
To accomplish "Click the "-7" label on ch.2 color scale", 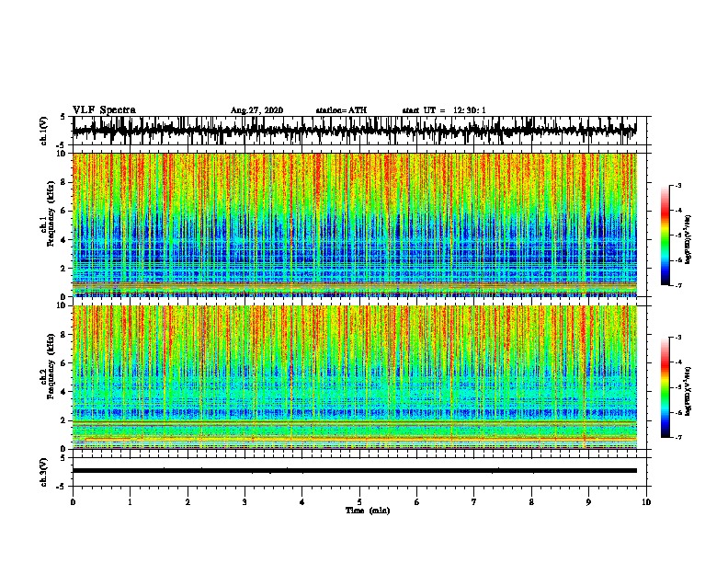I will (x=678, y=437).
